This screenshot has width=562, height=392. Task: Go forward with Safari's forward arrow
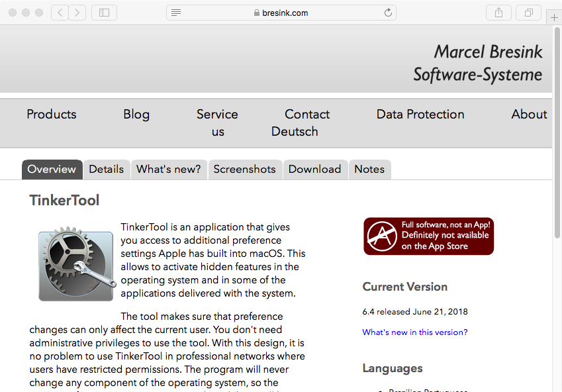[x=77, y=13]
